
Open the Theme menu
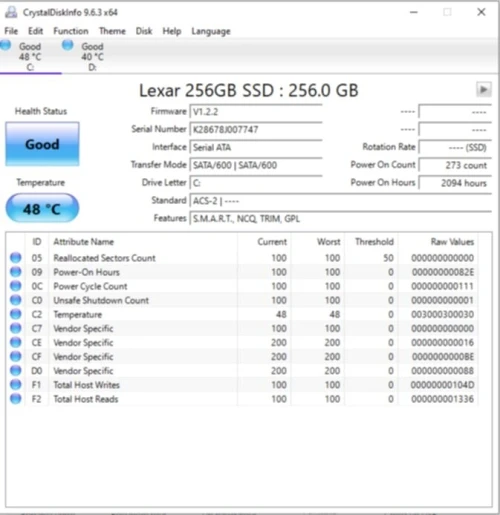[x=112, y=31]
